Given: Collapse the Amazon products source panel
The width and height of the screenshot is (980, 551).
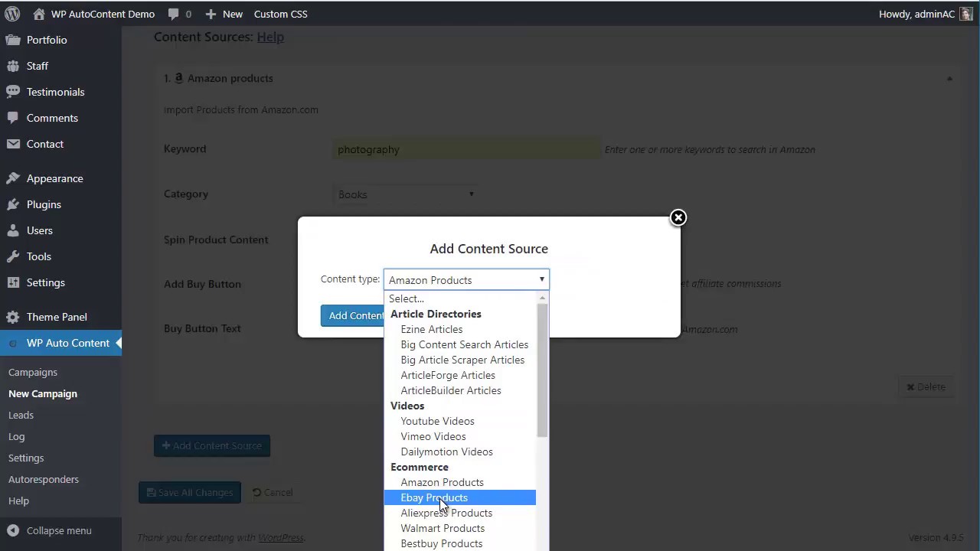Looking at the screenshot, I should 949,78.
